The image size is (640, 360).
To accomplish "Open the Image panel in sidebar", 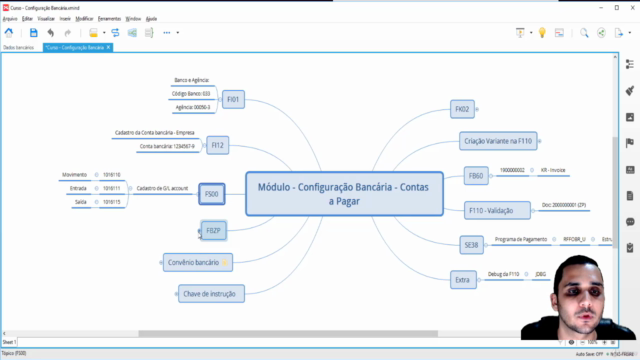I will pyautogui.click(x=630, y=117).
